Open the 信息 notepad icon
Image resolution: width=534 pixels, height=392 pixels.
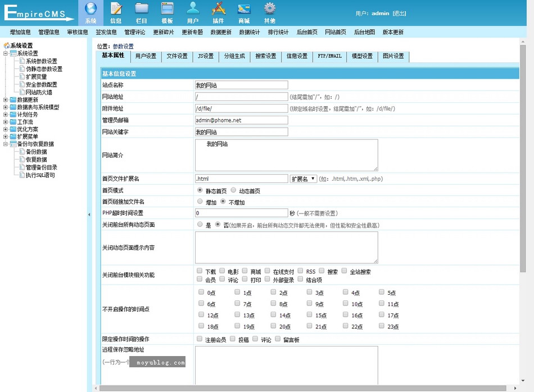(116, 8)
